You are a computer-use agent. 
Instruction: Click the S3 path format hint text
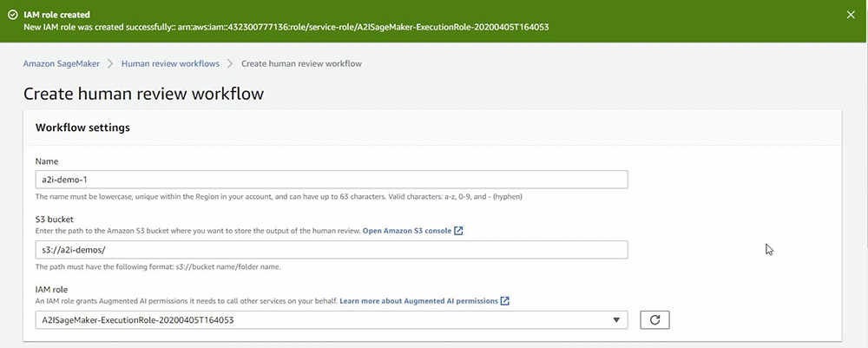tap(158, 266)
